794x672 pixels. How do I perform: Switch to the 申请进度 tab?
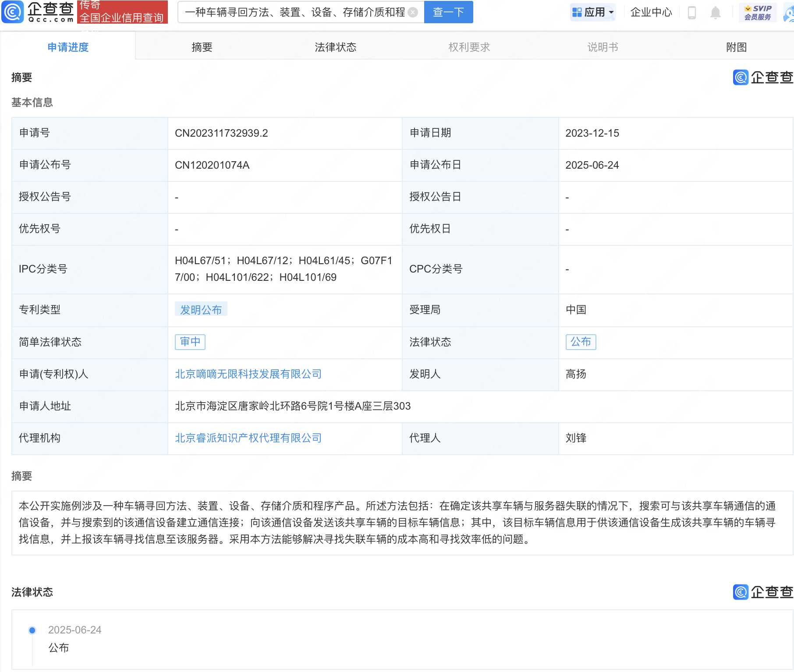[x=68, y=47]
